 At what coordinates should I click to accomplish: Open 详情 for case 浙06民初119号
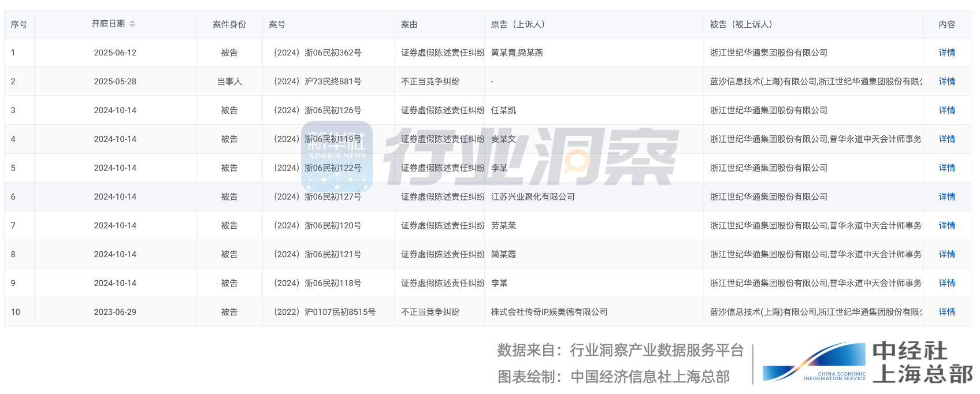tap(946, 139)
